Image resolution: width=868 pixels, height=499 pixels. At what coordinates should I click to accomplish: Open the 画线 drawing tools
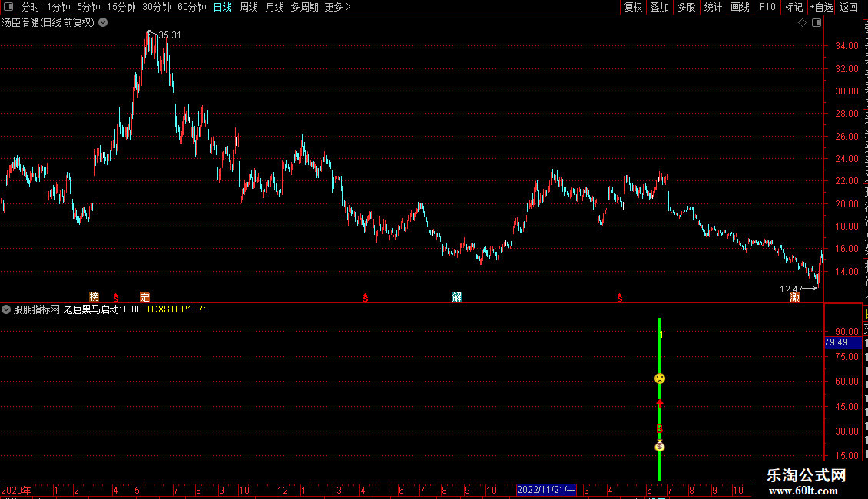click(x=740, y=7)
